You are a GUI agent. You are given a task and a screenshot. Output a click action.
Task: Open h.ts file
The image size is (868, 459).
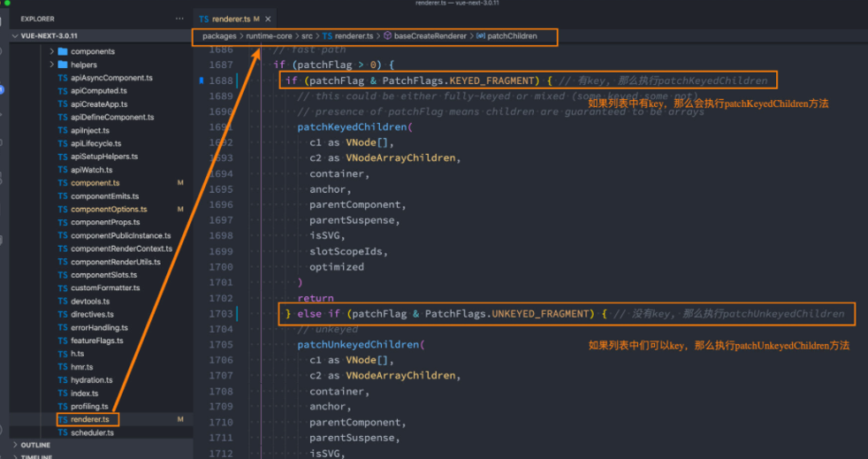(x=78, y=353)
